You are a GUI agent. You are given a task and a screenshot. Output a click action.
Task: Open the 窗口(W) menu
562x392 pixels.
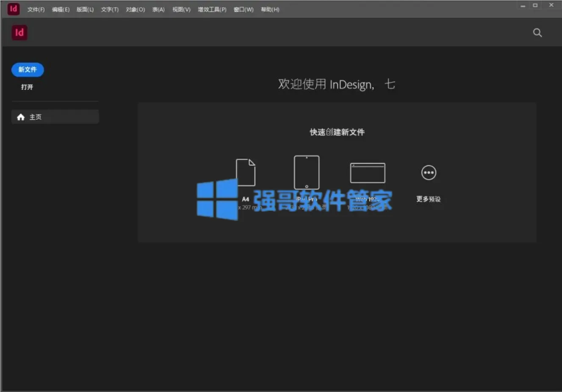pos(244,9)
